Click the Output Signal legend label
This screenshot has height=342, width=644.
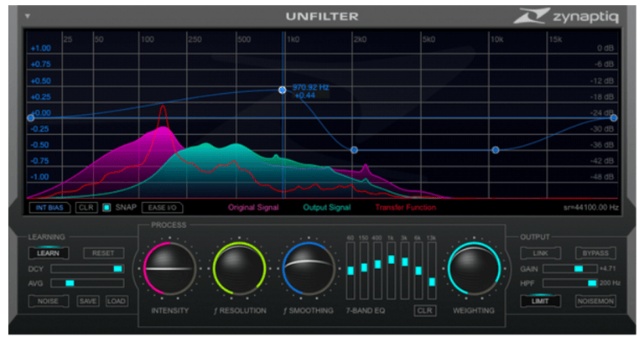327,208
